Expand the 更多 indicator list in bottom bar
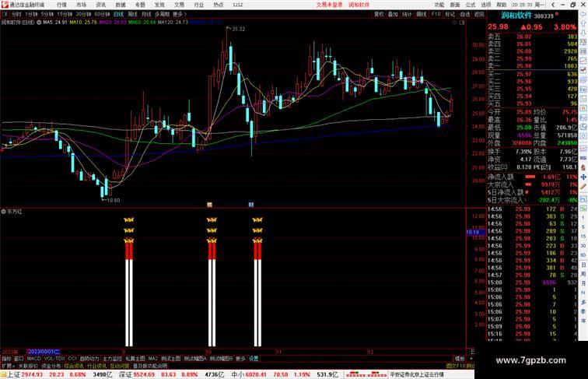Viewport: 588px width, 379px height. pyautogui.click(x=240, y=359)
